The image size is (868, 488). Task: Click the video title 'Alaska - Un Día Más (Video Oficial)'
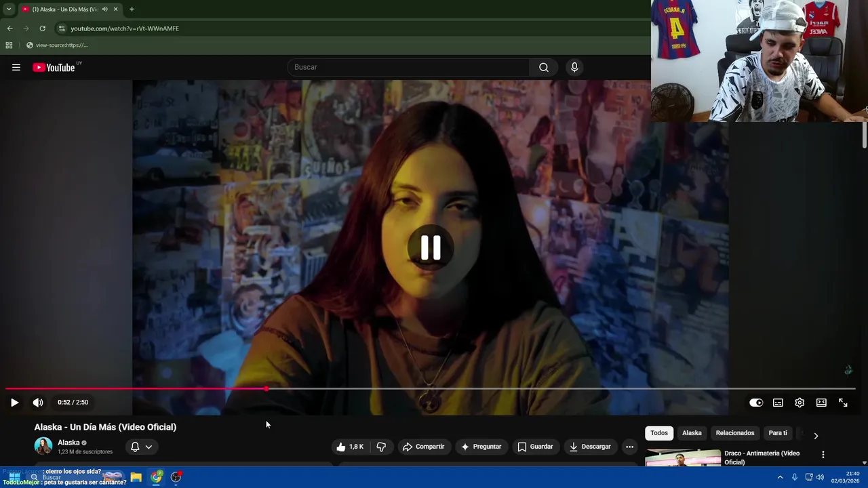point(105,427)
